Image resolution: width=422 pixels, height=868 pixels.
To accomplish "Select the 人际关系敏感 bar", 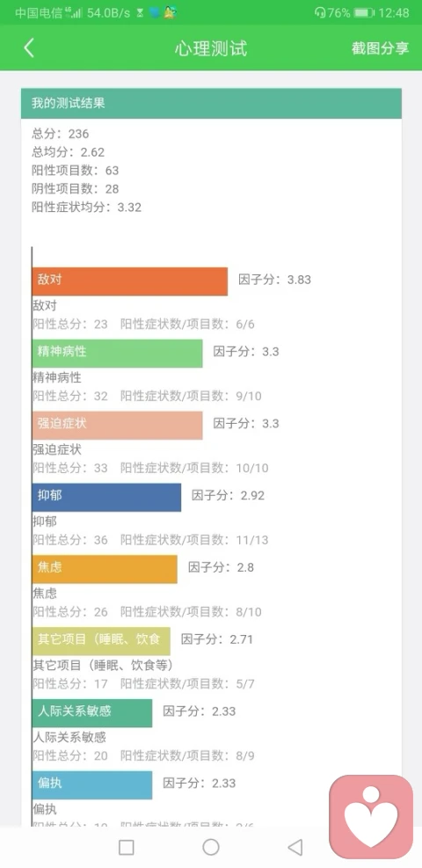I will coord(91,713).
